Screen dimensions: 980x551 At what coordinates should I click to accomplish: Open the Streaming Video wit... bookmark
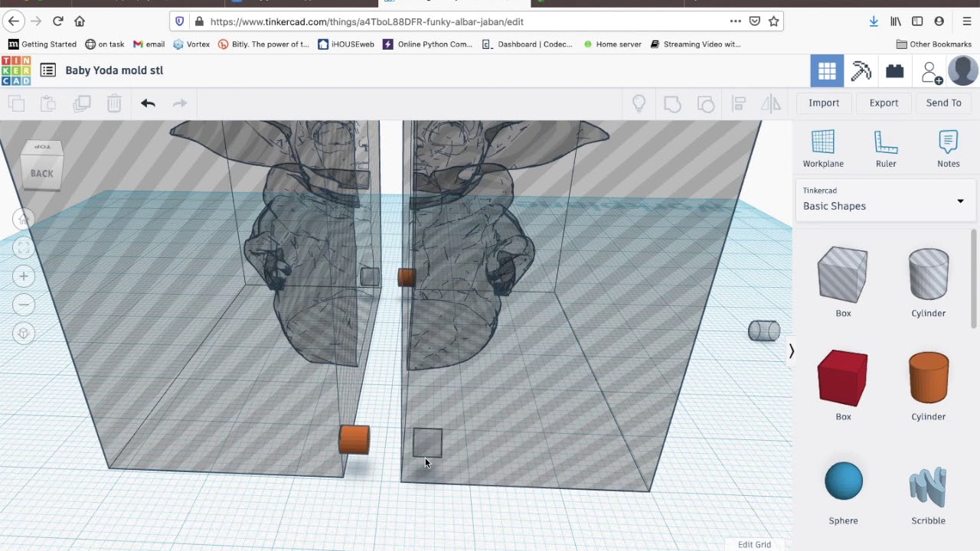(695, 44)
